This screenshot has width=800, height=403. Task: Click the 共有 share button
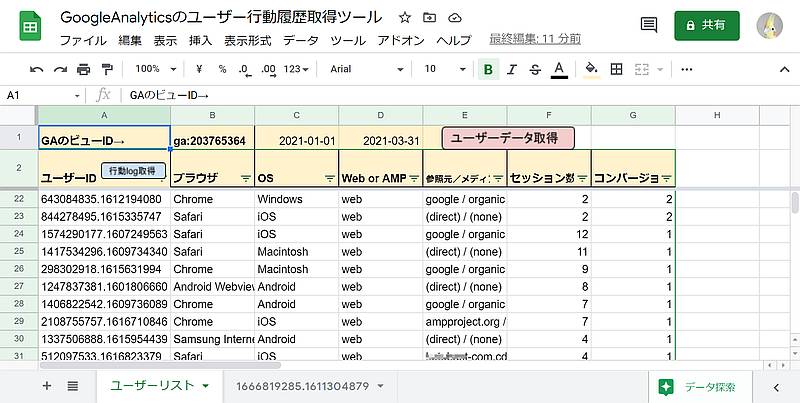pos(707,26)
